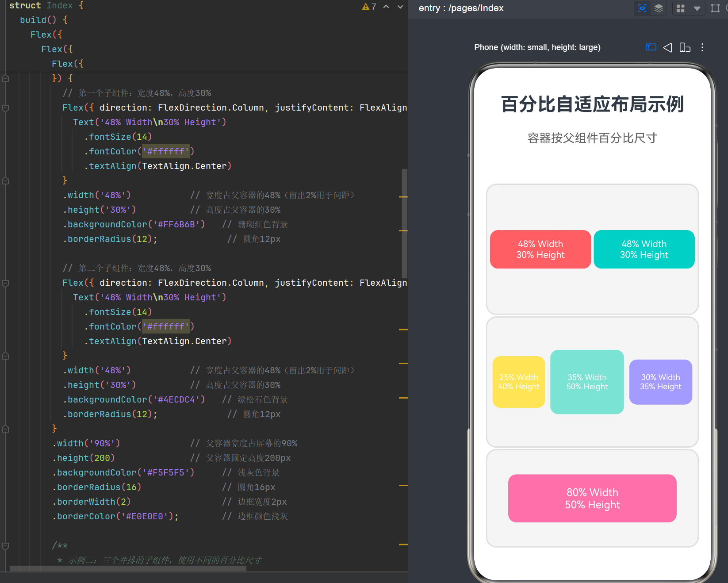Image resolution: width=728 pixels, height=583 pixels.
Task: Select the purple '30% Width 35% Height' box
Action: coord(661,382)
